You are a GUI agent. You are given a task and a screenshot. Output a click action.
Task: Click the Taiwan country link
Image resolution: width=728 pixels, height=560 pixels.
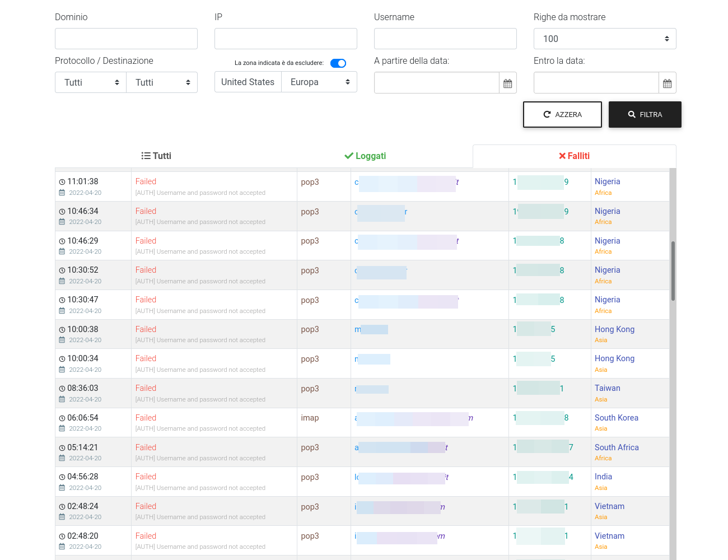[x=608, y=388]
